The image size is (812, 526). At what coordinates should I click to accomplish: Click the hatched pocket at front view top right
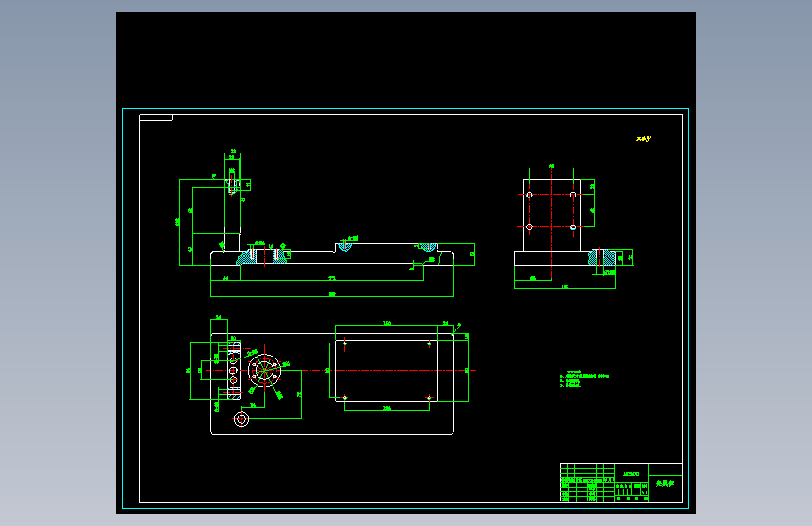[x=428, y=247]
